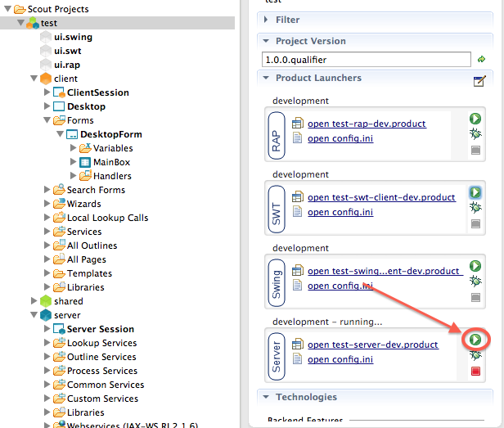This screenshot has width=504, height=428.
Task: Open test-rap-dev.product link
Action: click(367, 124)
